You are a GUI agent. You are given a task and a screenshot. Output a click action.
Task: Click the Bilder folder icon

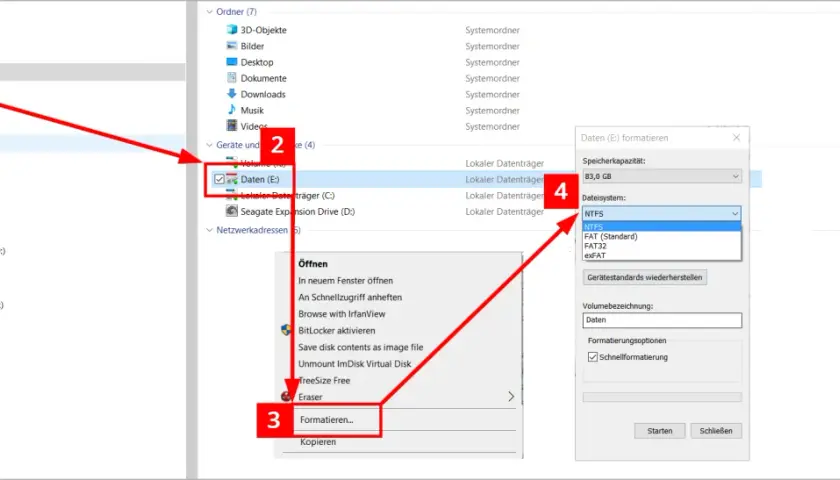coord(231,46)
